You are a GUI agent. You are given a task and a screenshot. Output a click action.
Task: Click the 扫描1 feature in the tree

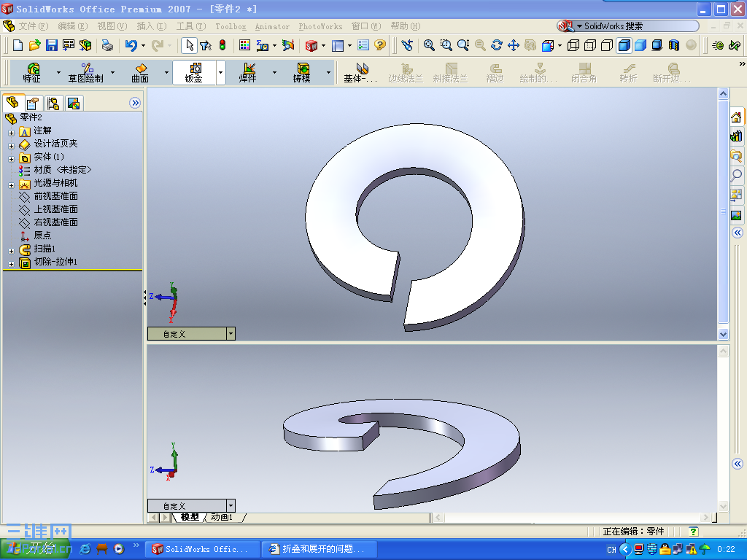pos(42,249)
